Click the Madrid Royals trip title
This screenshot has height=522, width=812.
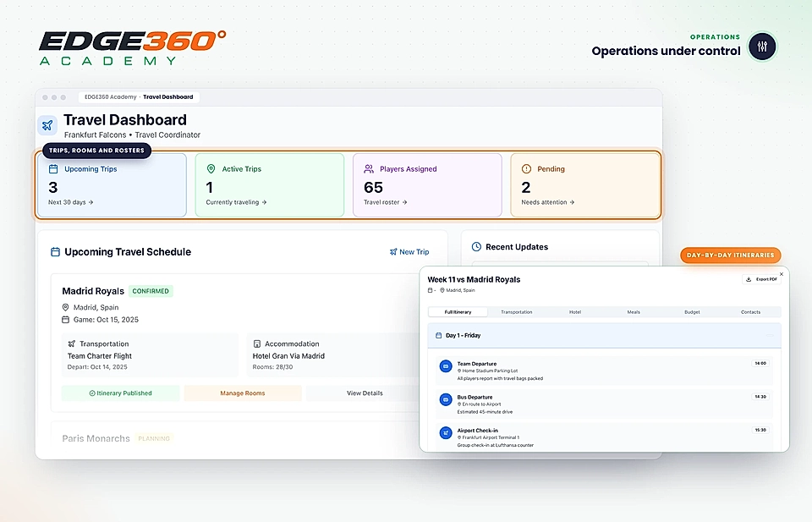pos(93,291)
